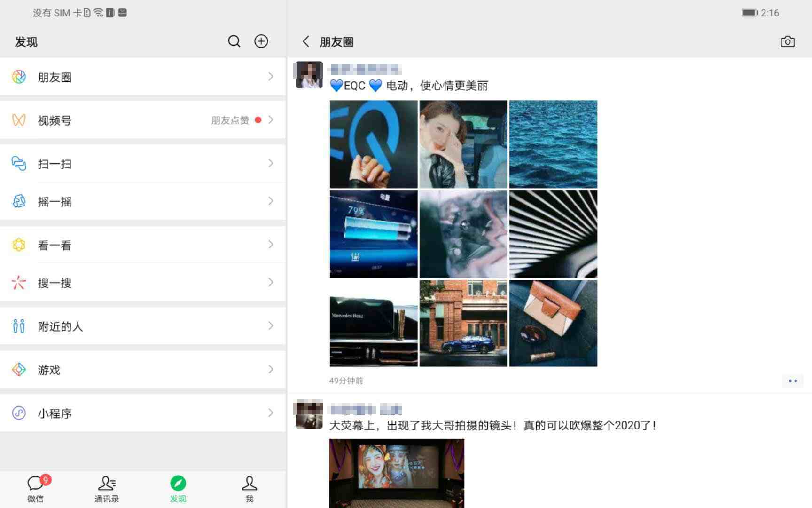Screen dimensions: 812x508
Task: Tap the yellow 看一看 icon
Action: (x=19, y=245)
